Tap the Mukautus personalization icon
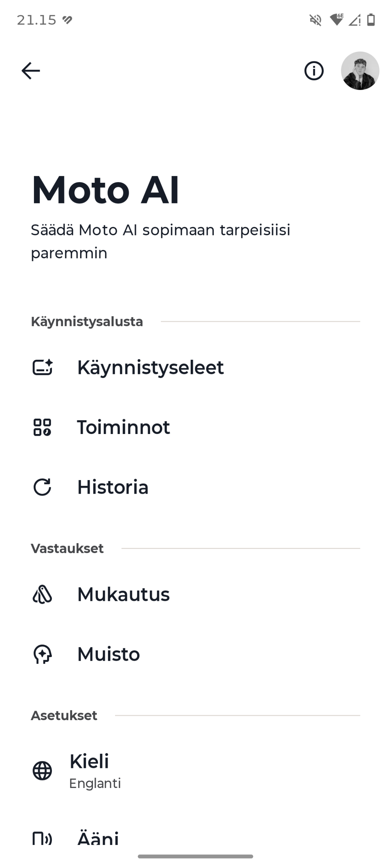 pyautogui.click(x=42, y=594)
